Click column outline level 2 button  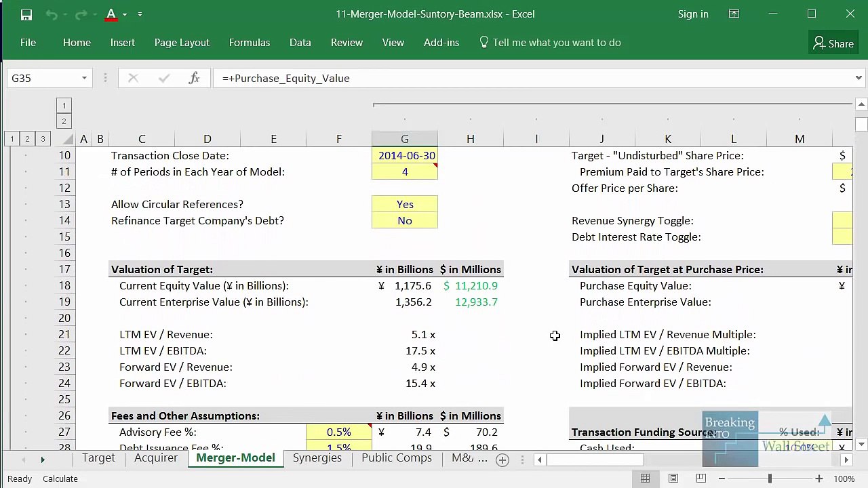64,121
